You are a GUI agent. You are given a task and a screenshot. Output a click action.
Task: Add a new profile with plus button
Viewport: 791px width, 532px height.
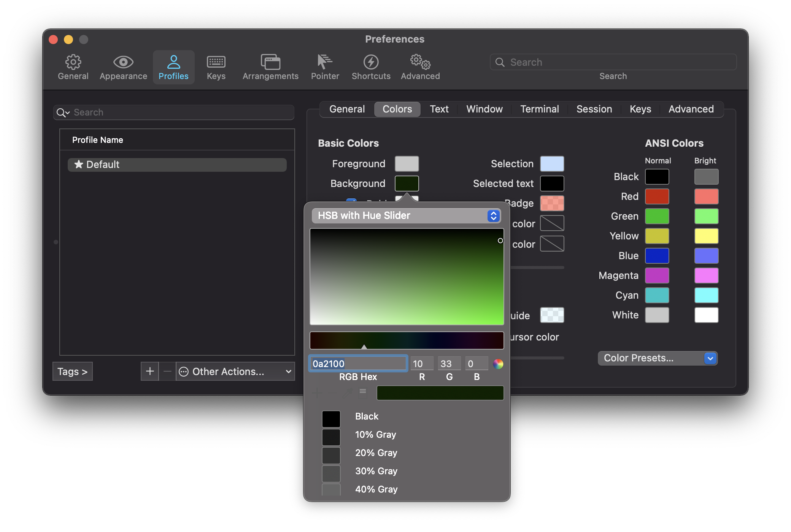pyautogui.click(x=150, y=371)
